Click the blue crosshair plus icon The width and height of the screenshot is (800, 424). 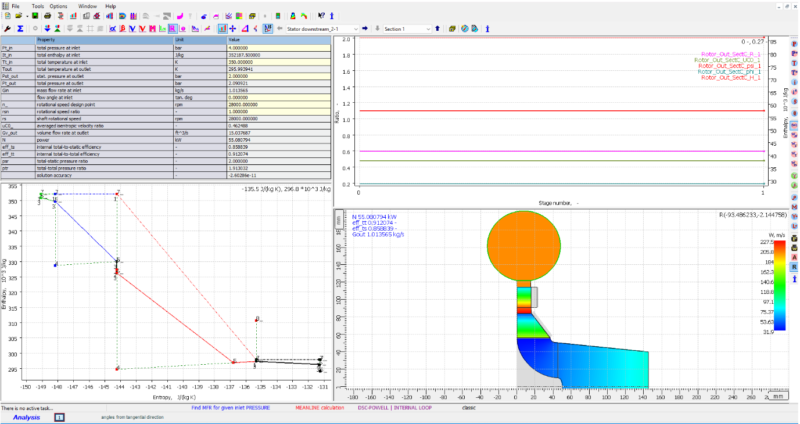pos(233,29)
